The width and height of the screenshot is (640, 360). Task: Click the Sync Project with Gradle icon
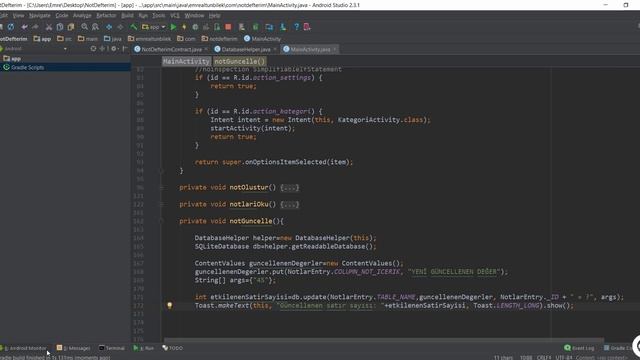tap(256, 27)
